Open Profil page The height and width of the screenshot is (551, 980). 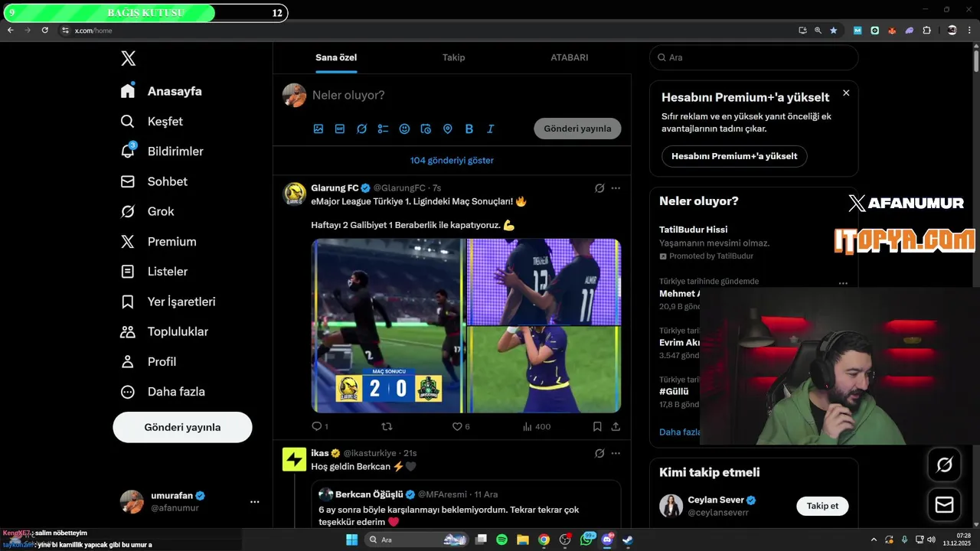(x=149, y=361)
